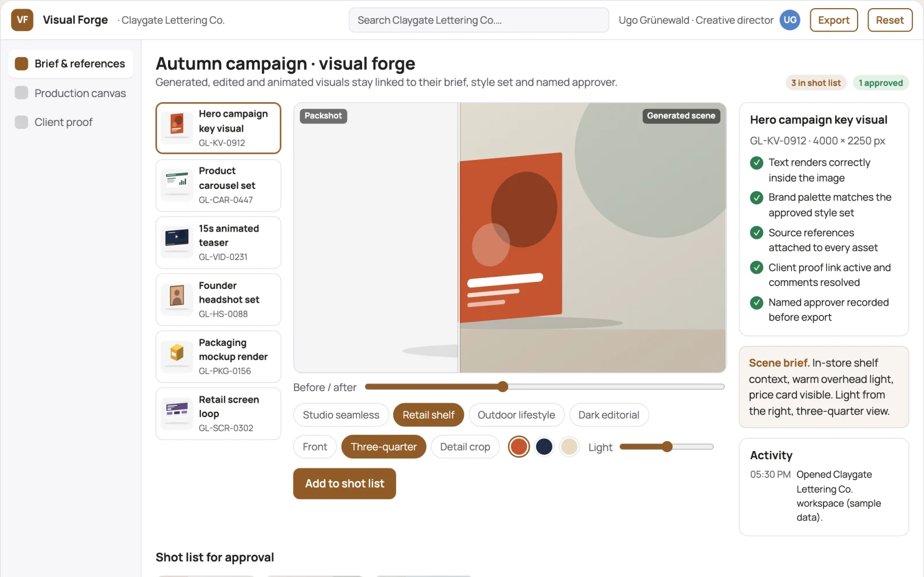Image resolution: width=924 pixels, height=577 pixels.
Task: Select the Studio seamless scene option
Action: tap(341, 415)
